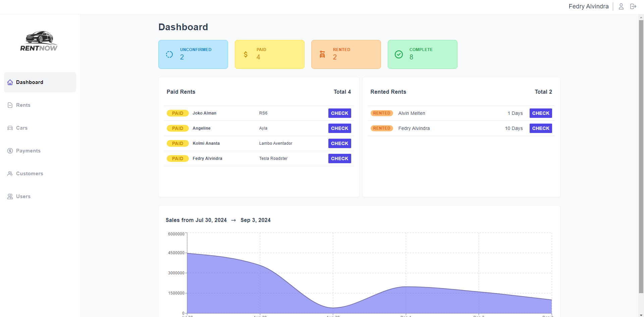
Task: Click the checkmark icon on Complete card
Action: [399, 54]
